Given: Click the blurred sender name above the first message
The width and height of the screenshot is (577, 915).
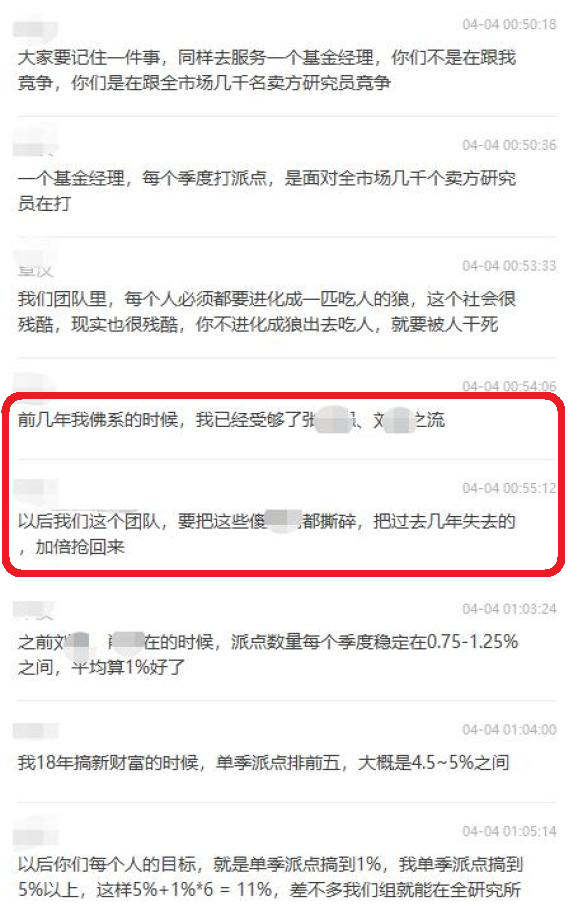Looking at the screenshot, I should [x=36, y=30].
